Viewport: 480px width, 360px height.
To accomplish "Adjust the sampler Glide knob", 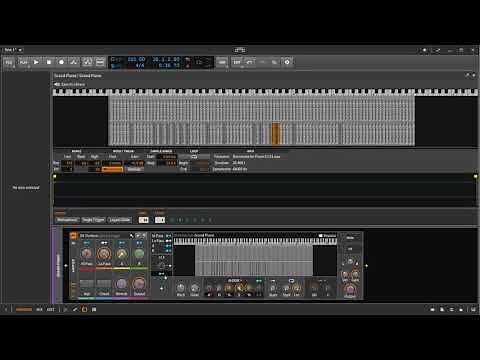I will pos(195,288).
